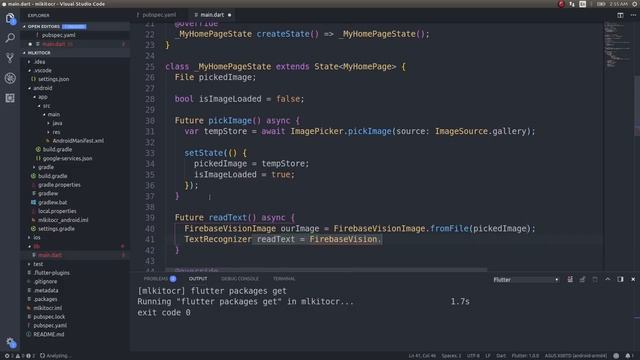Open settings.gradle file
640x360 pixels.
click(56, 229)
